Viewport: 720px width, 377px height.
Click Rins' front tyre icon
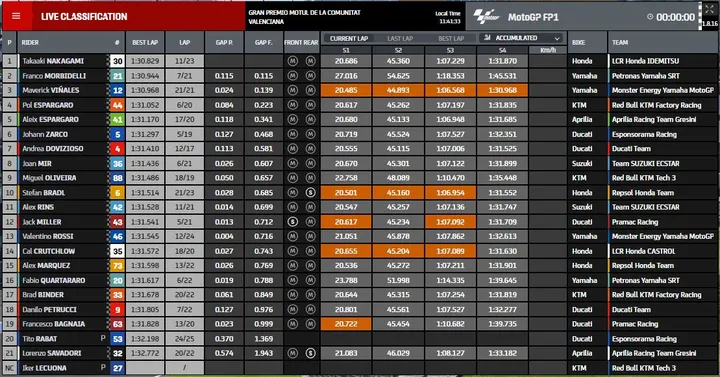click(292, 207)
